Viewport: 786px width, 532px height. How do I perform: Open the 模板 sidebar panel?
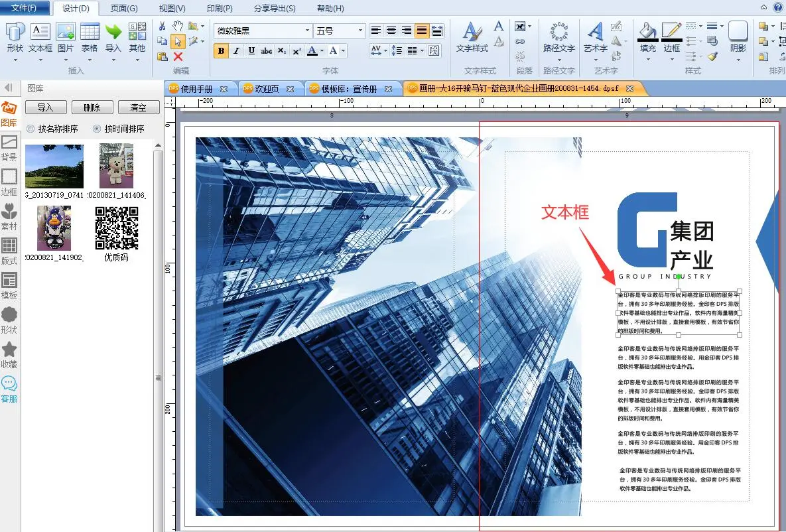pyautogui.click(x=9, y=287)
